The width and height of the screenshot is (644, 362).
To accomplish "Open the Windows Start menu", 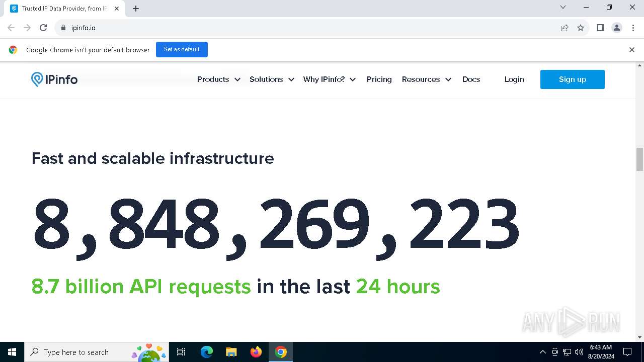I will point(12,352).
